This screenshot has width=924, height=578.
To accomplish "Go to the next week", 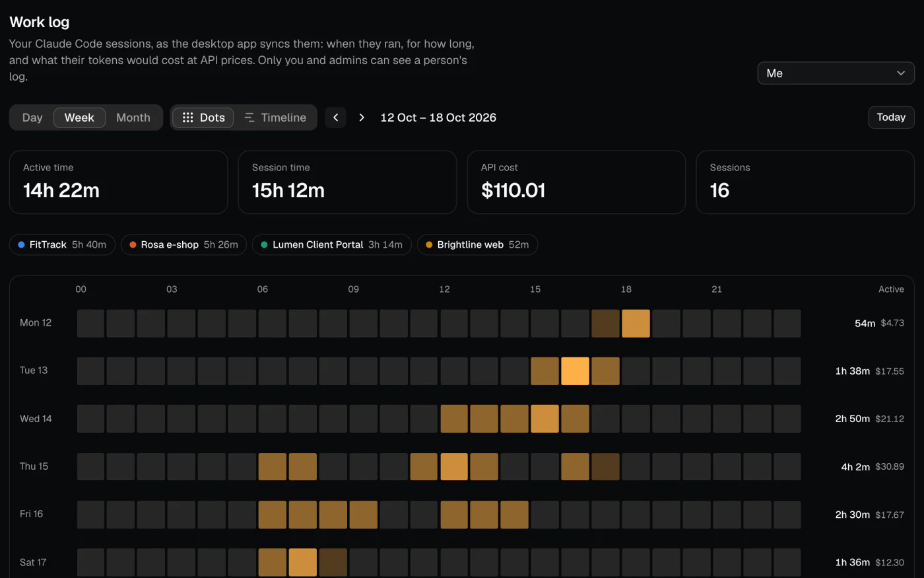I will point(362,118).
